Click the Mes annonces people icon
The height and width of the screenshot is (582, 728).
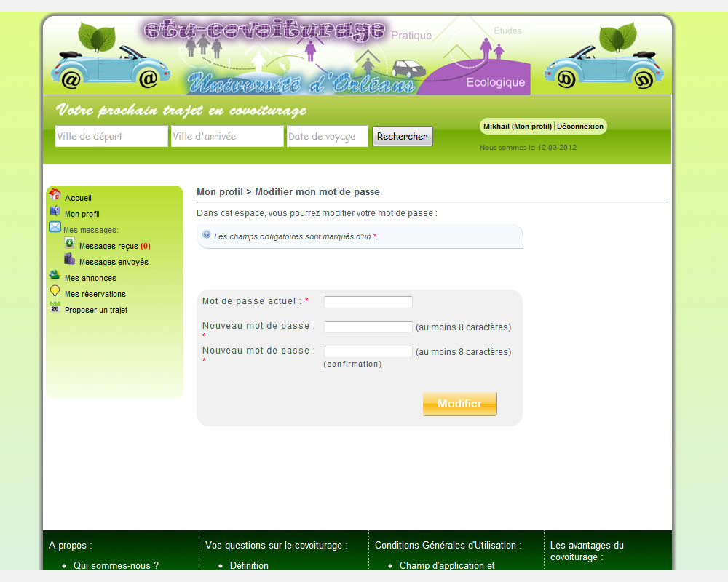55,275
